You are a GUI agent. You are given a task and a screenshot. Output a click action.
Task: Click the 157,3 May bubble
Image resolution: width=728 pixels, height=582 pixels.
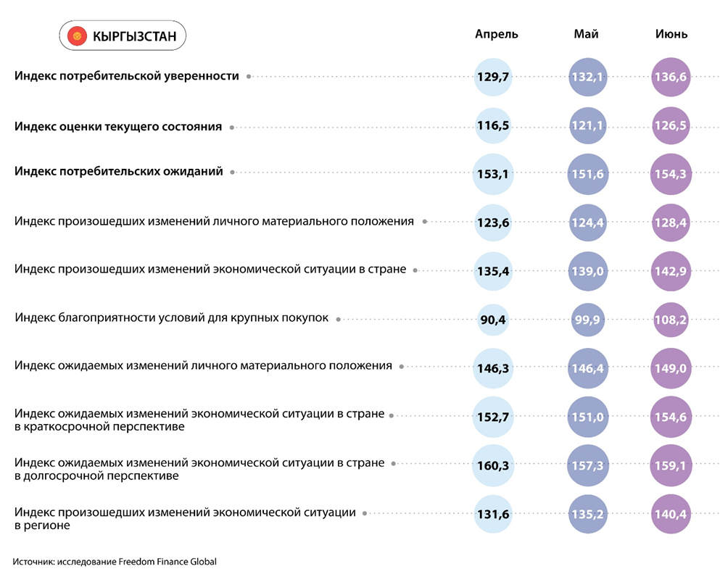tap(587, 465)
